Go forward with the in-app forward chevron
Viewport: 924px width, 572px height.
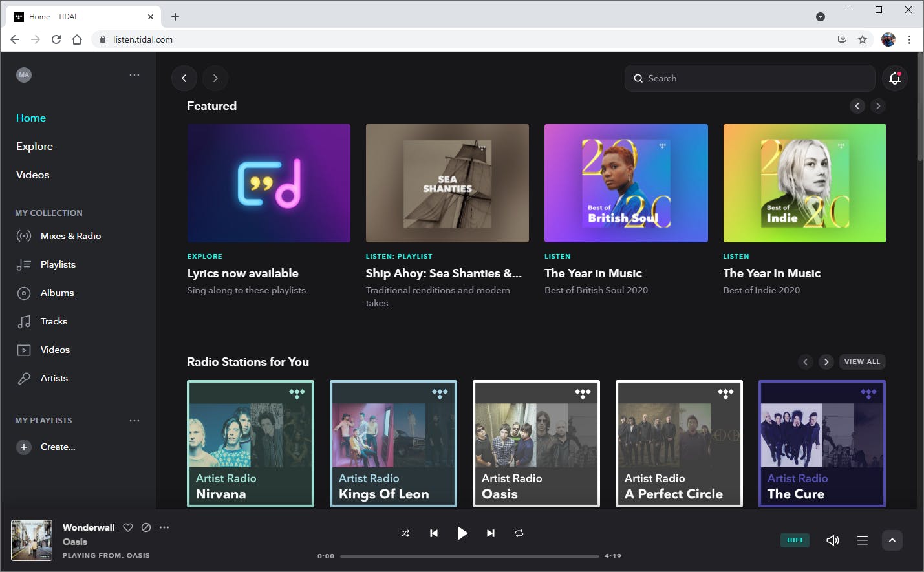(x=215, y=78)
